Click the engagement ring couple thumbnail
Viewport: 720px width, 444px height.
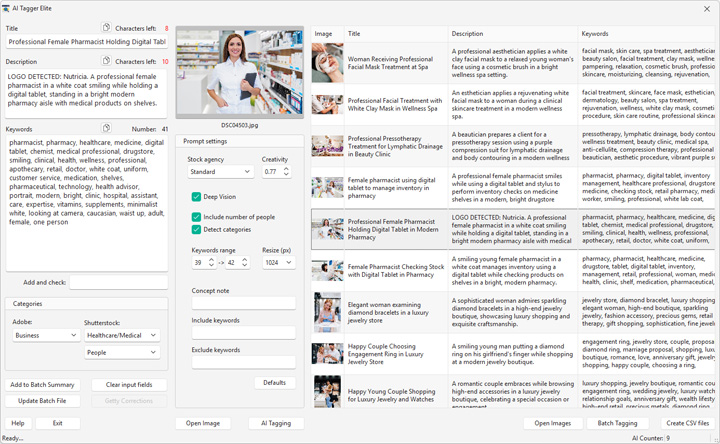pyautogui.click(x=327, y=354)
